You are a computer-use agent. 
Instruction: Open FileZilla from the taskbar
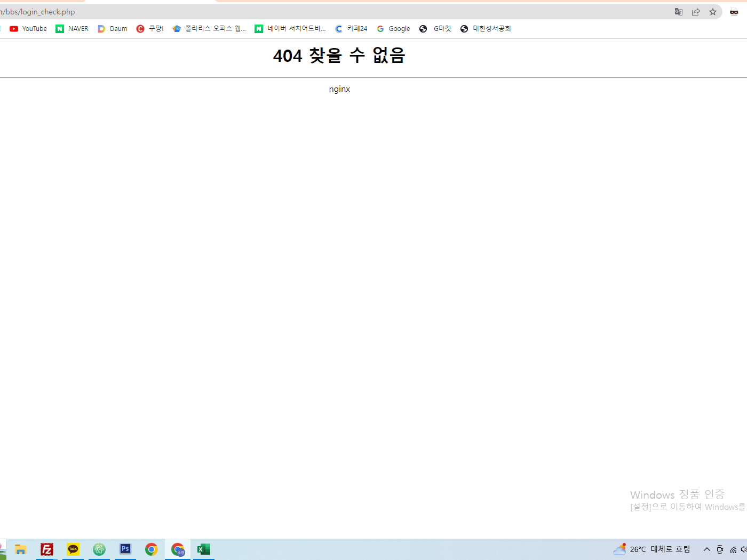47,549
